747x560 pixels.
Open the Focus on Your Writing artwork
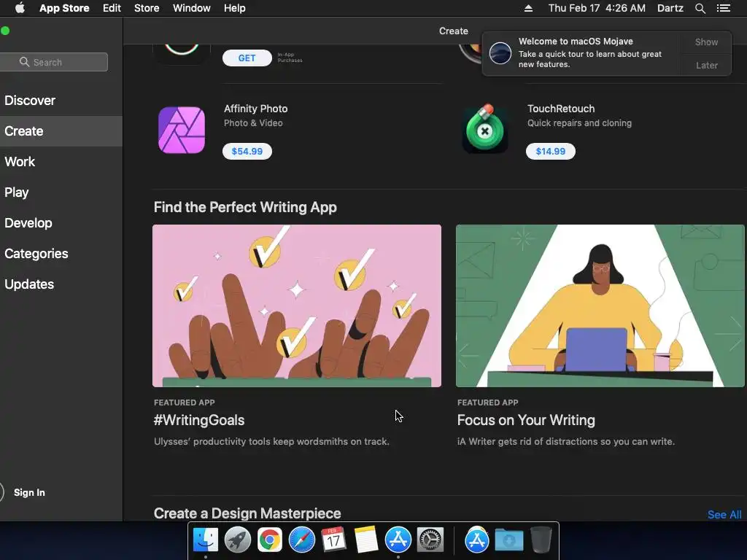pyautogui.click(x=600, y=306)
